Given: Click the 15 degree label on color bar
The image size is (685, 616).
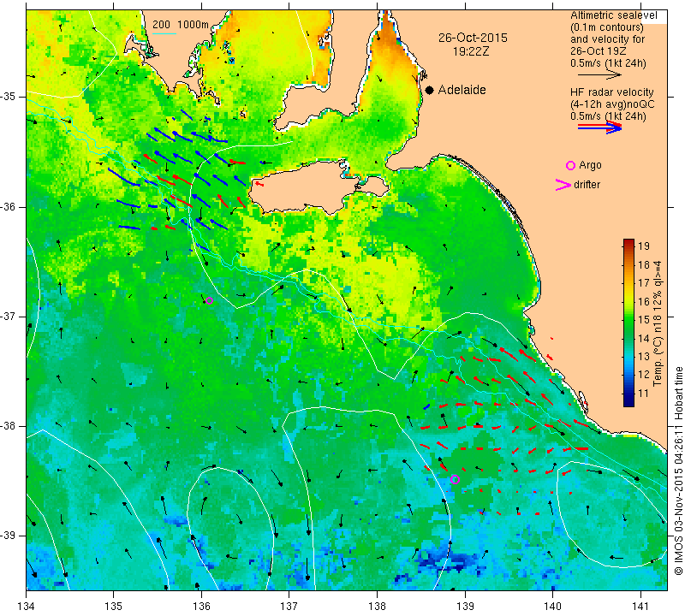Looking at the screenshot, I should [644, 320].
